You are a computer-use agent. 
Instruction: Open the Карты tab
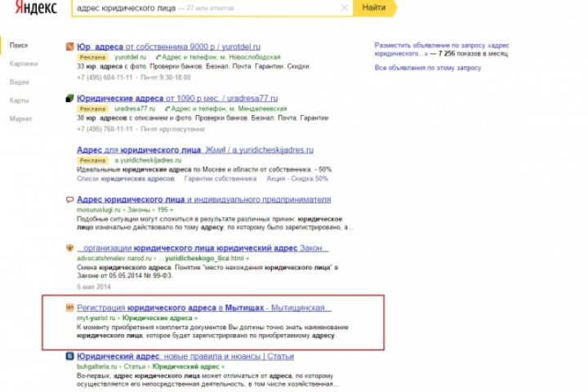(x=19, y=100)
